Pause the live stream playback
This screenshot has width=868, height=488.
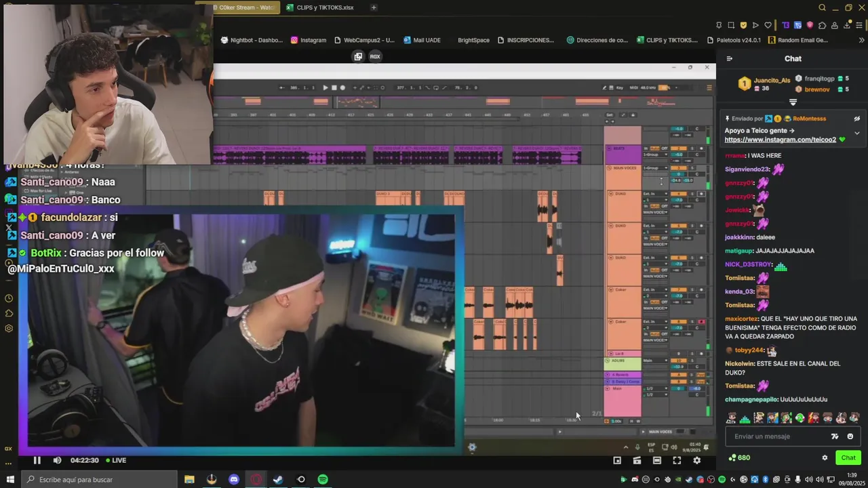pos(37,460)
